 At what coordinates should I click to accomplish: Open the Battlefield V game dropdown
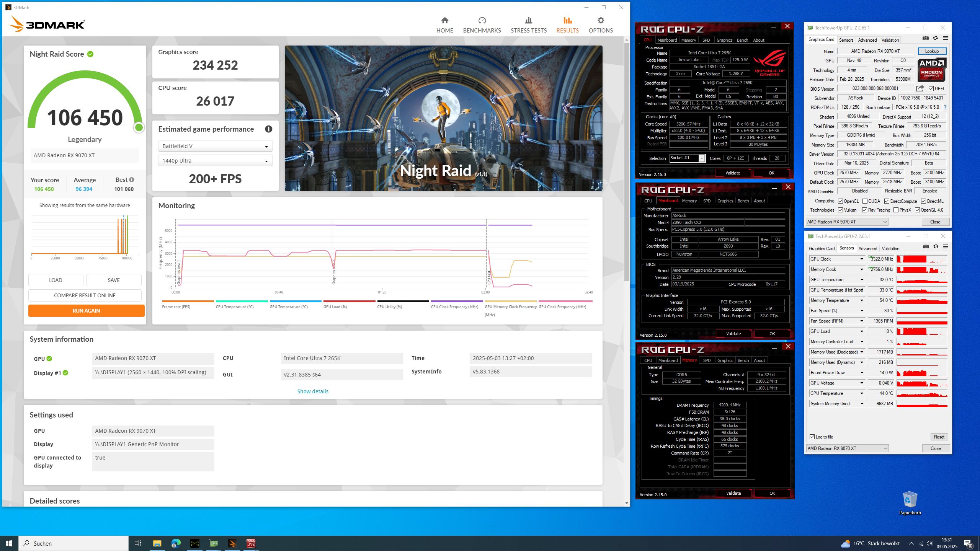point(215,146)
